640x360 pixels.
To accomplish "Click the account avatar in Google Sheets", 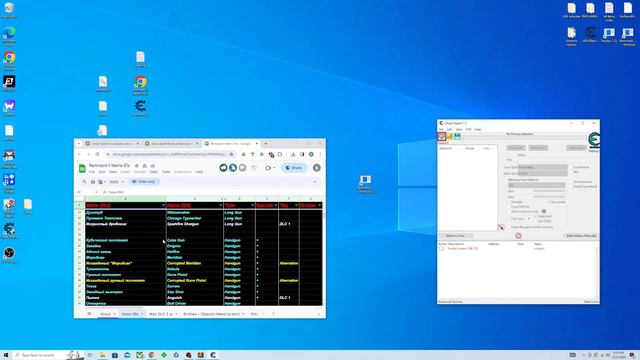I will [316, 168].
